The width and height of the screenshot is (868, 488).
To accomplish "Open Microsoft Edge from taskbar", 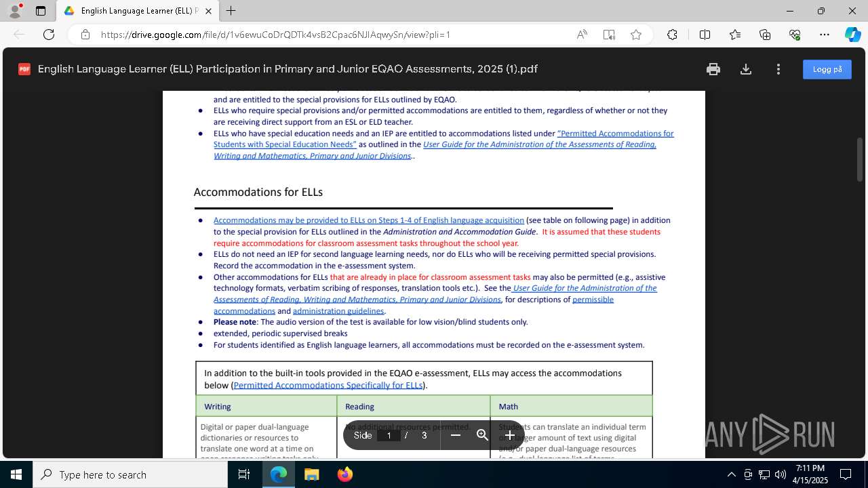I will pyautogui.click(x=279, y=474).
